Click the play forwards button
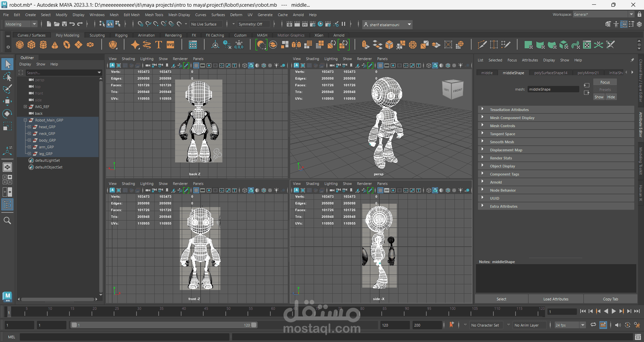The width and height of the screenshot is (644, 342). (x=614, y=311)
